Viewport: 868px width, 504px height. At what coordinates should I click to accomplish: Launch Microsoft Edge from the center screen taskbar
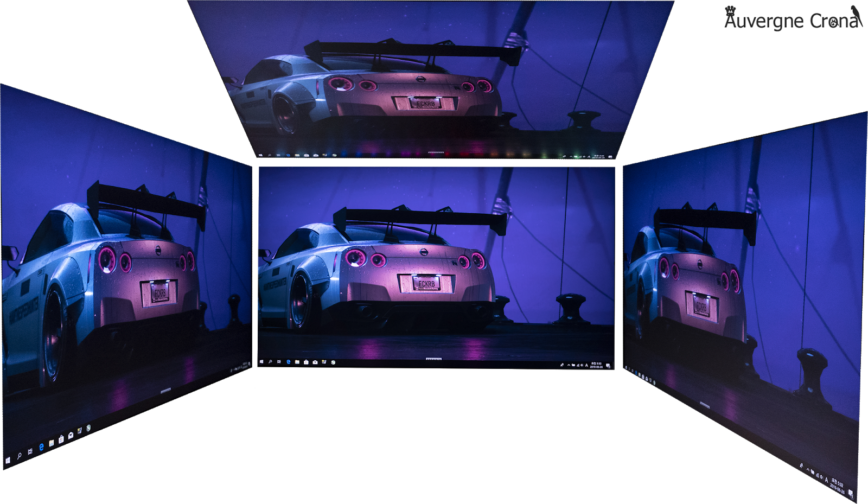[x=288, y=362]
